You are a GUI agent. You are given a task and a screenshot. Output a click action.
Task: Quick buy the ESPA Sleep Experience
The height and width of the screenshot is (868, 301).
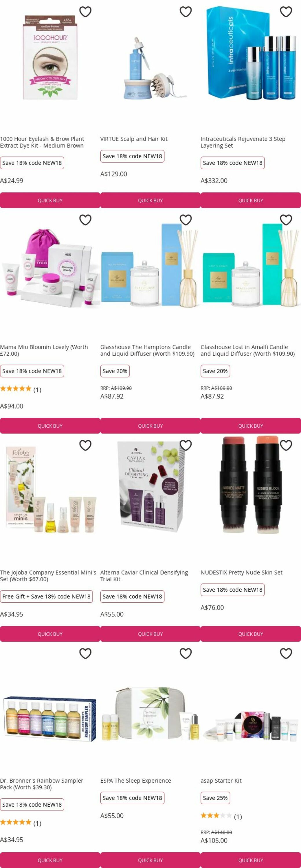[x=150, y=860]
